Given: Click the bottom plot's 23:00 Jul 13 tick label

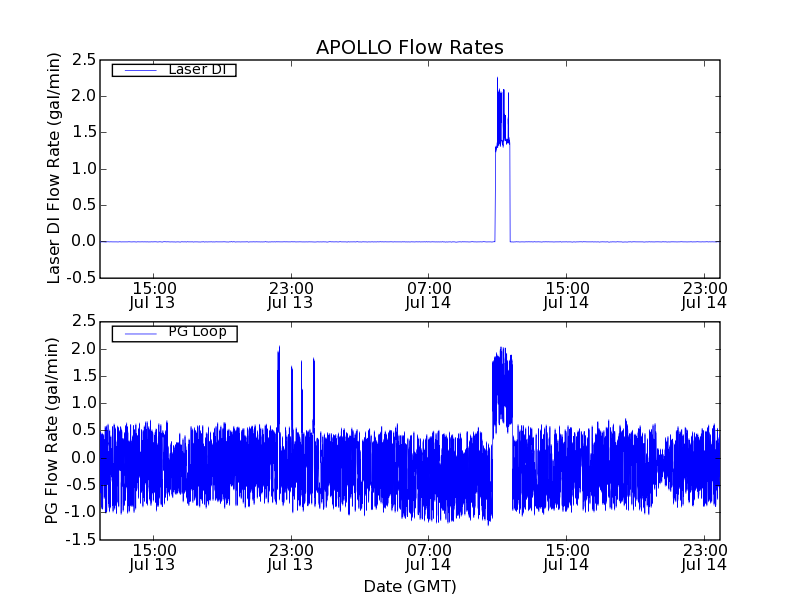Looking at the screenshot, I should click(290, 558).
